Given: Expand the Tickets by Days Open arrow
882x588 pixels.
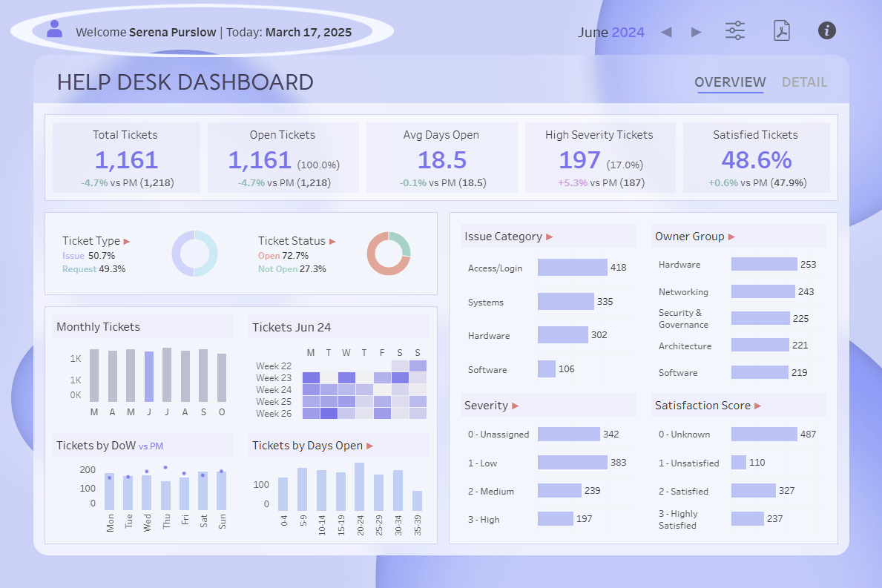Looking at the screenshot, I should coord(369,446).
